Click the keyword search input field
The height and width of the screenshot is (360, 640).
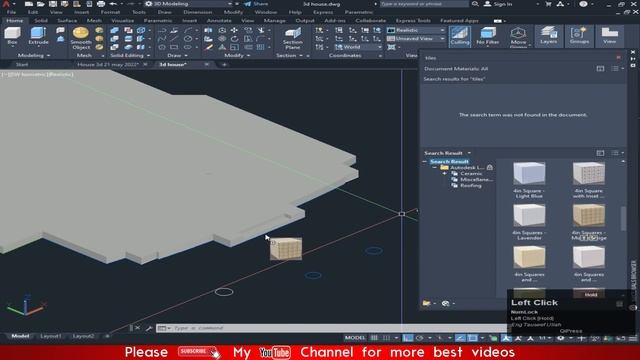424,4
